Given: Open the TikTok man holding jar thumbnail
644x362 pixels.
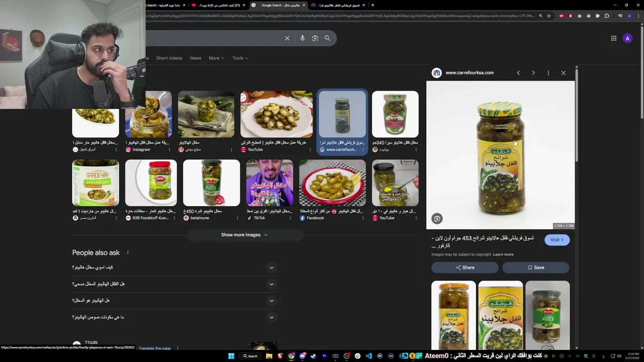Looking at the screenshot, I should pyautogui.click(x=270, y=183).
